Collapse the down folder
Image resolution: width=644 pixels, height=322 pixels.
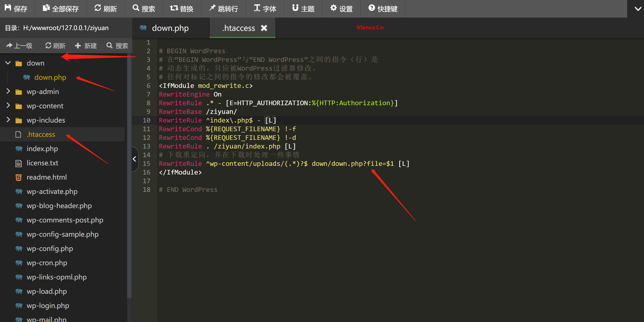click(x=8, y=63)
